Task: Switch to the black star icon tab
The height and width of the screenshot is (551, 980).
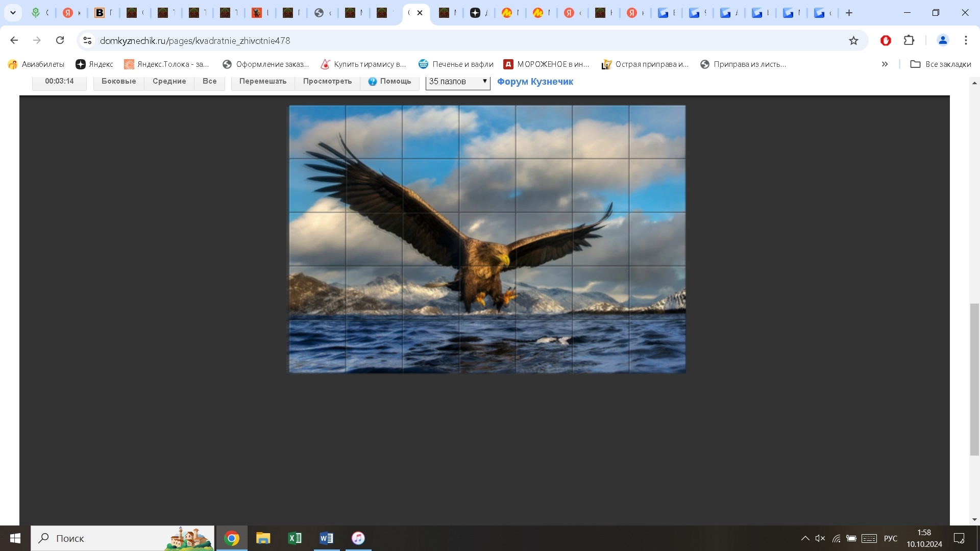Action: 475,13
